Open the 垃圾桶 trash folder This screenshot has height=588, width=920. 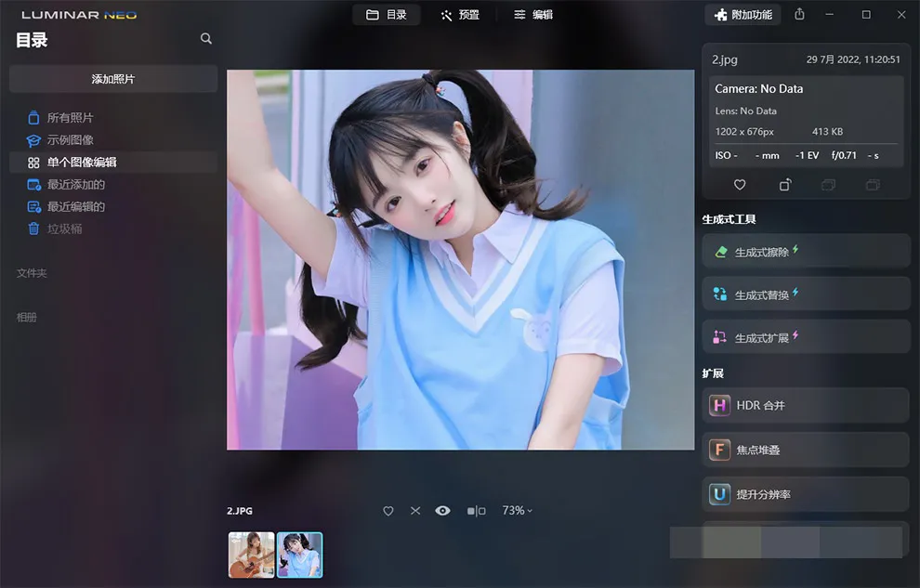click(64, 229)
